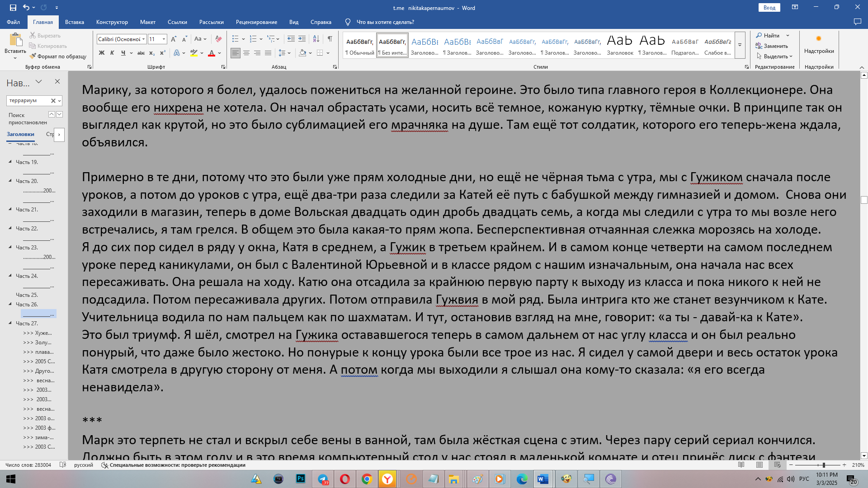The width and height of the screenshot is (868, 488).
Task: Center align the paragraph text
Action: click(x=246, y=53)
